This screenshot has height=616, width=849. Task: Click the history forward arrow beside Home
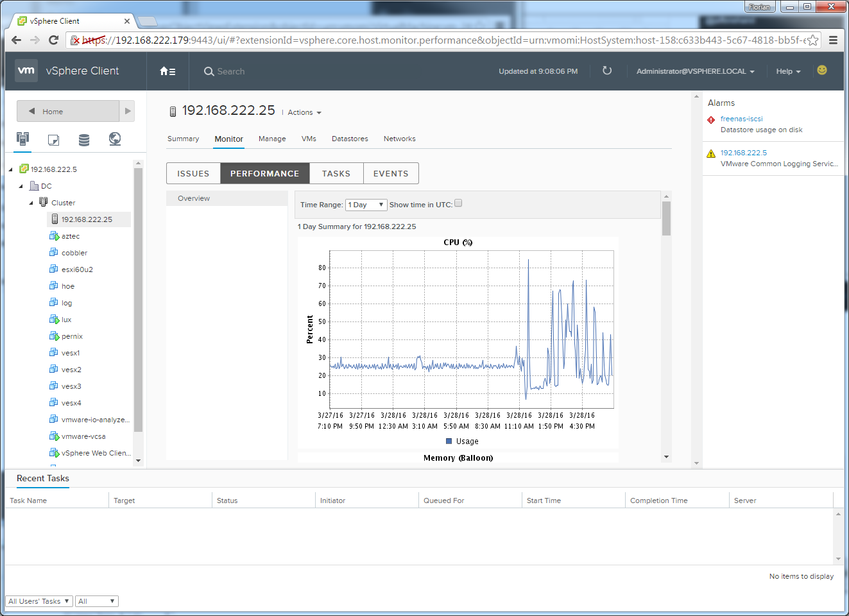[x=128, y=111]
